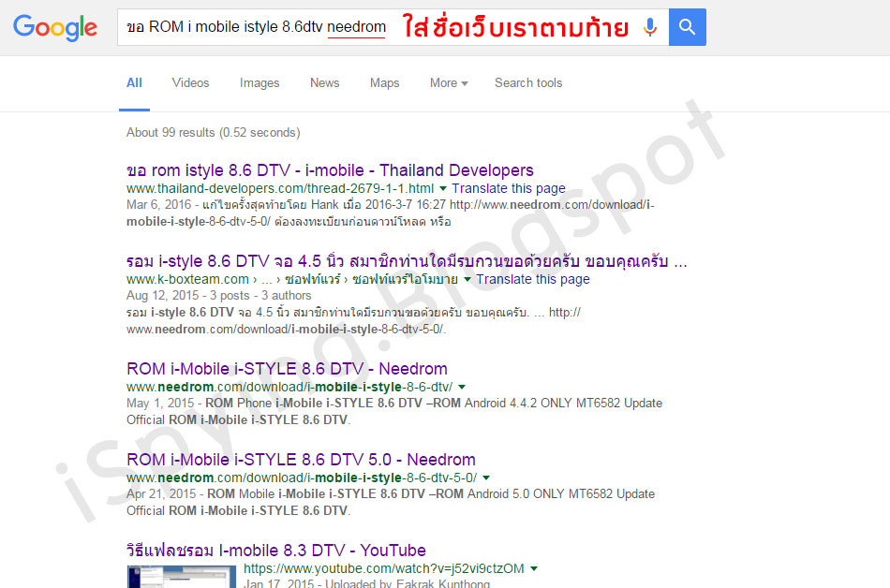Translate the thailand-developers page
The width and height of the screenshot is (890, 588).
[509, 188]
